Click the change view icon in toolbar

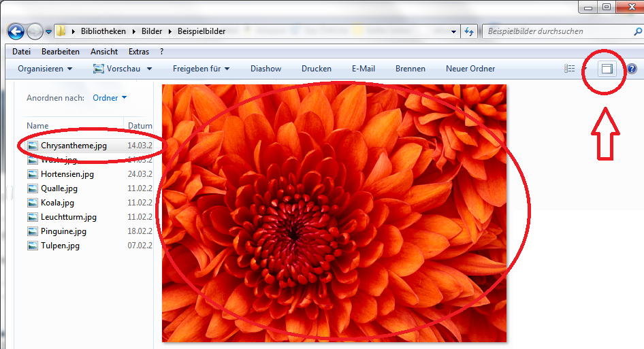coord(570,69)
